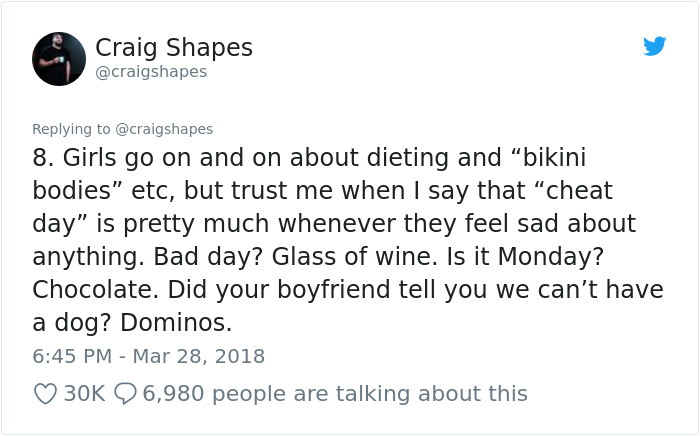Click the word 'Chocolate.' in the tweet
700x436 pixels.
(96, 289)
